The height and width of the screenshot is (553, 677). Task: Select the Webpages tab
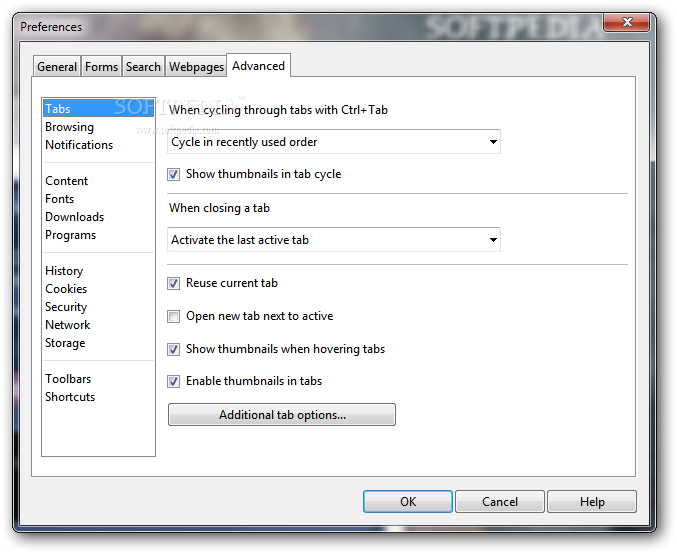click(x=196, y=66)
